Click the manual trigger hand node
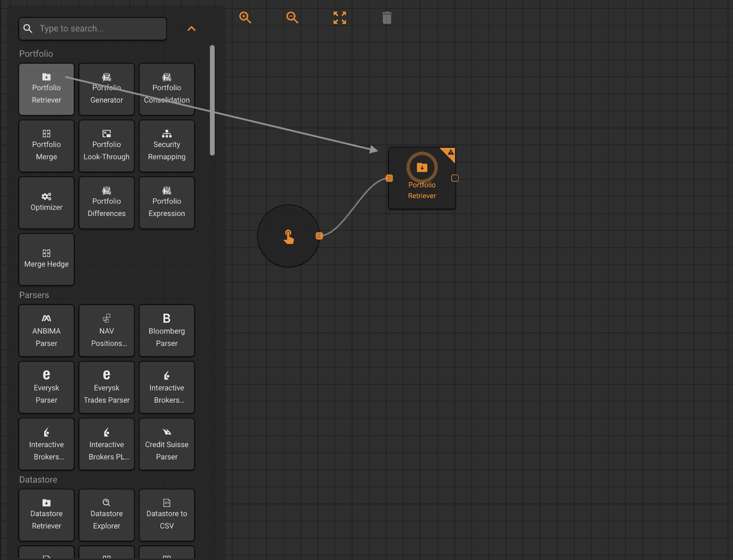This screenshot has width=733, height=560. tap(288, 236)
